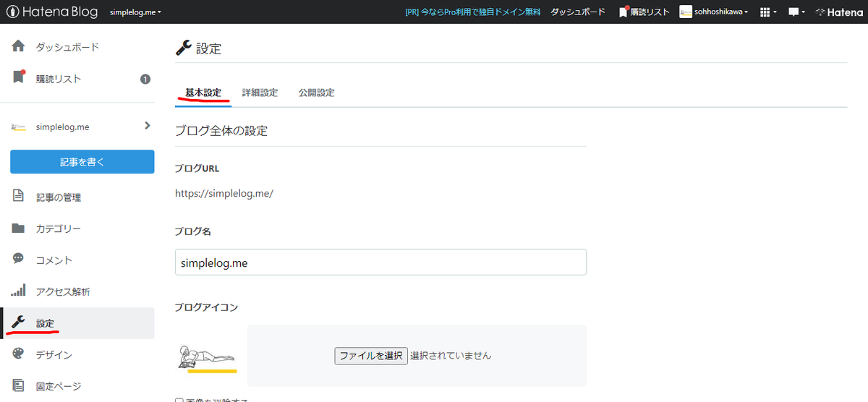Click the current blog icon thumbnail
Screen dimensions: 868x402
pos(208,358)
